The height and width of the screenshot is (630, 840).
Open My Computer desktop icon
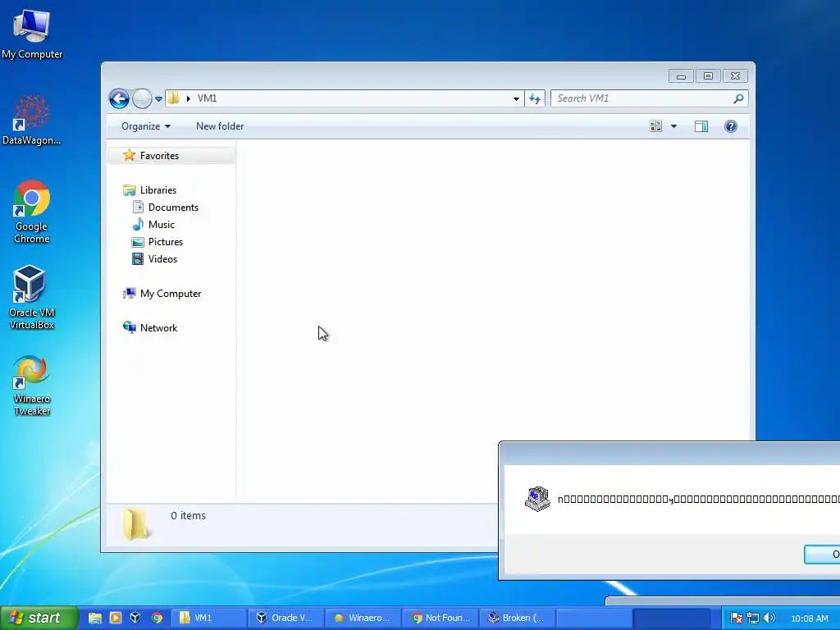tap(32, 34)
